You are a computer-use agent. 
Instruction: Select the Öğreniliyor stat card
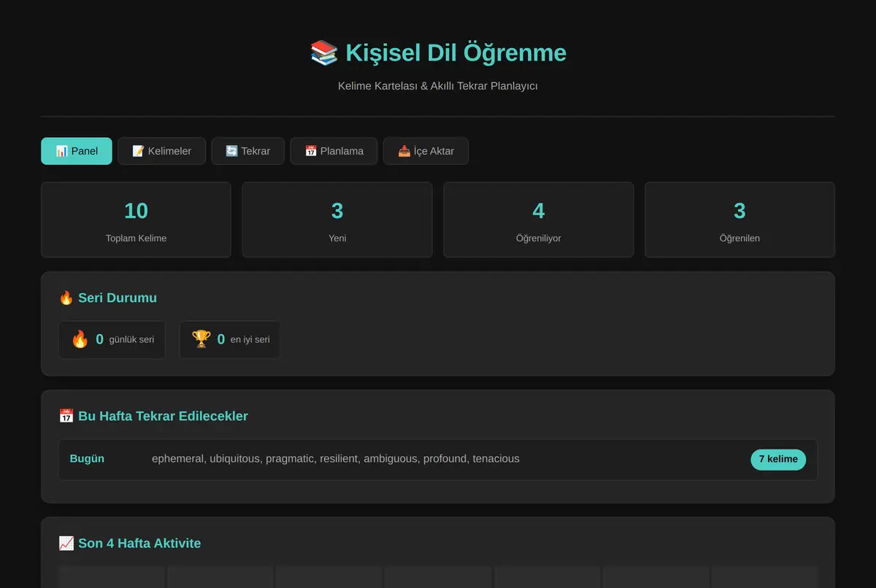pos(539,220)
